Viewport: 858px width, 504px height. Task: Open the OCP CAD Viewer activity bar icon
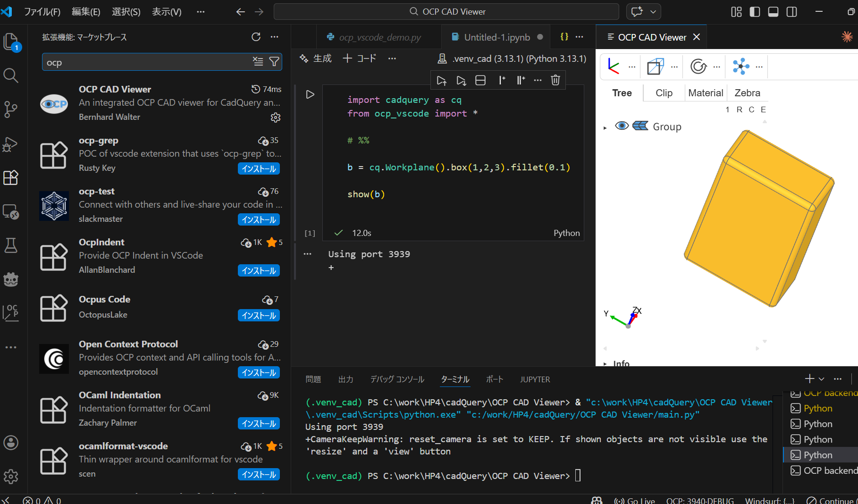coord(11,312)
